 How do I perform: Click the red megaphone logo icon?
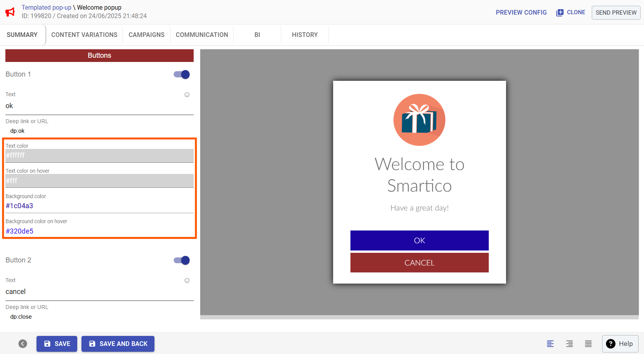click(10, 12)
